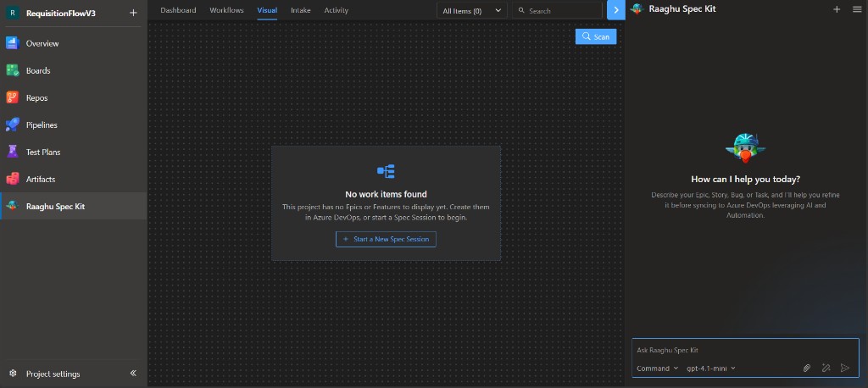
Task: Click the send message arrow icon
Action: [x=845, y=368]
